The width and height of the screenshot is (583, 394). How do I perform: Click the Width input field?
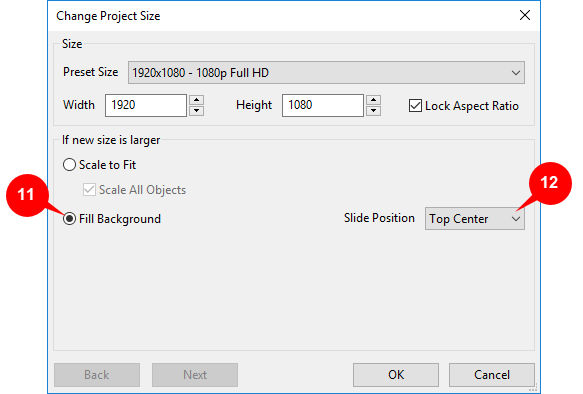click(x=146, y=105)
